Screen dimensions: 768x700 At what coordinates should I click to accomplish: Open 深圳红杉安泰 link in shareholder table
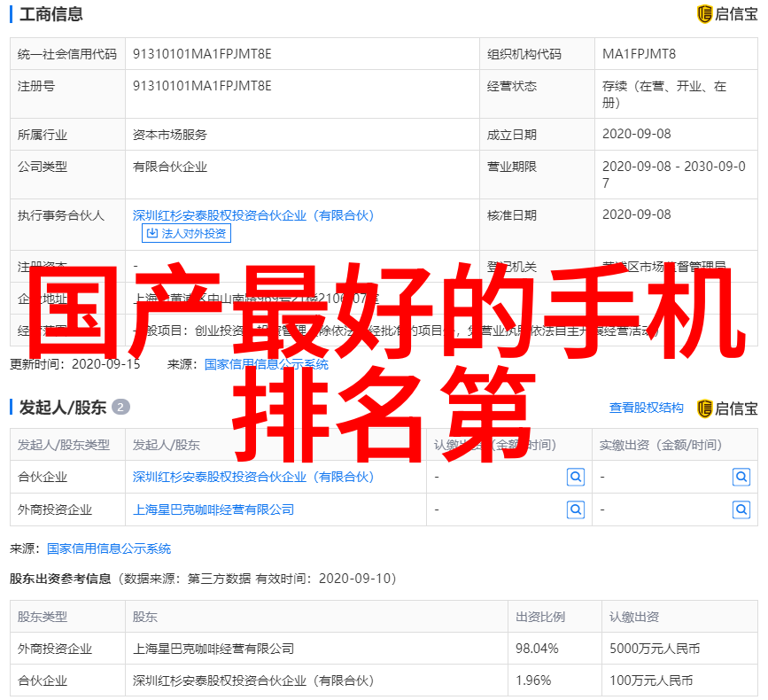pos(253,477)
